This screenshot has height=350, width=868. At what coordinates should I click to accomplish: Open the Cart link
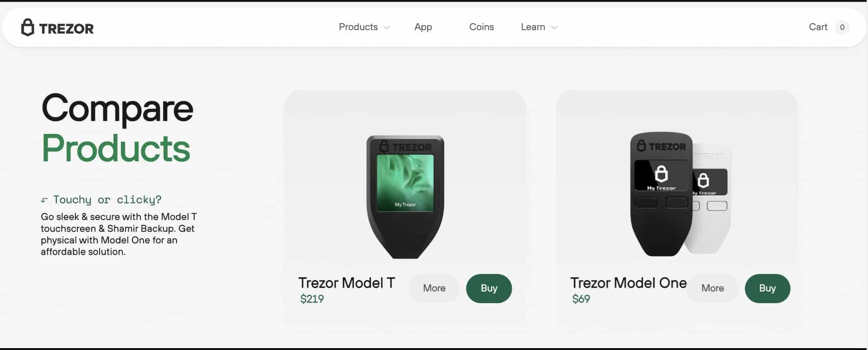pyautogui.click(x=818, y=27)
